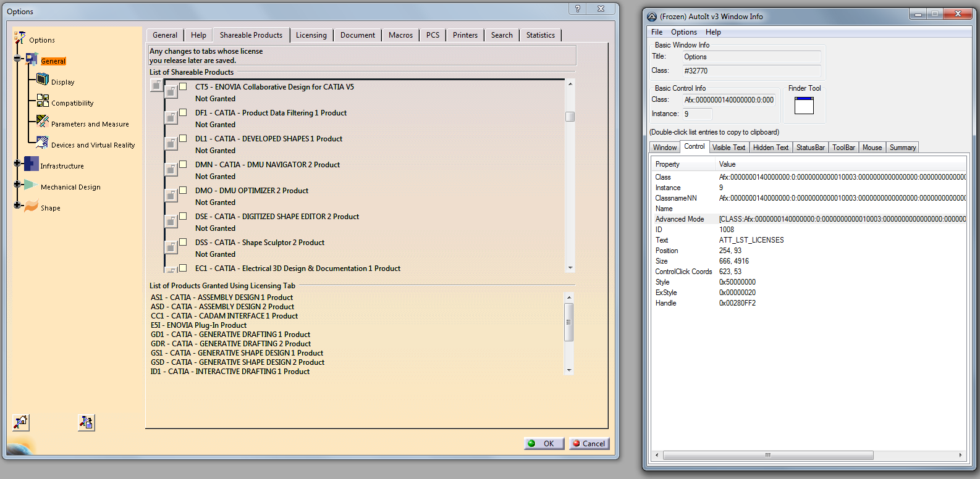The height and width of the screenshot is (479, 980).
Task: Click the Class field showing #32770
Action: pos(751,71)
